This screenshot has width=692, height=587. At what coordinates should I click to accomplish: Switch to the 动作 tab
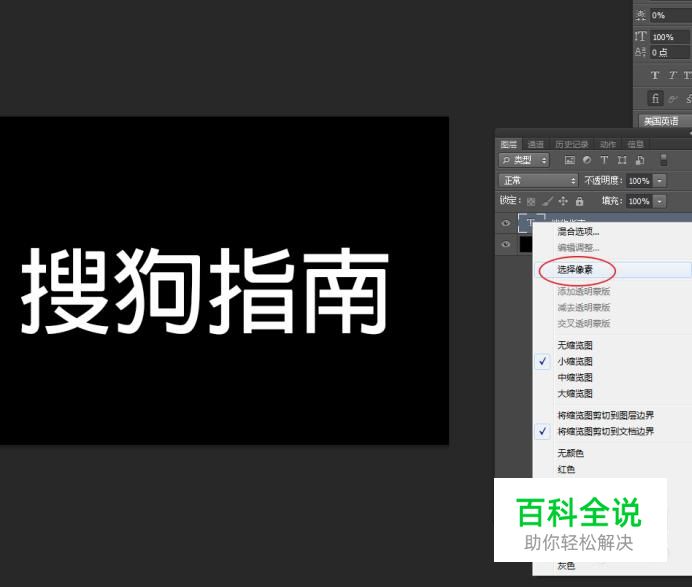[x=608, y=144]
